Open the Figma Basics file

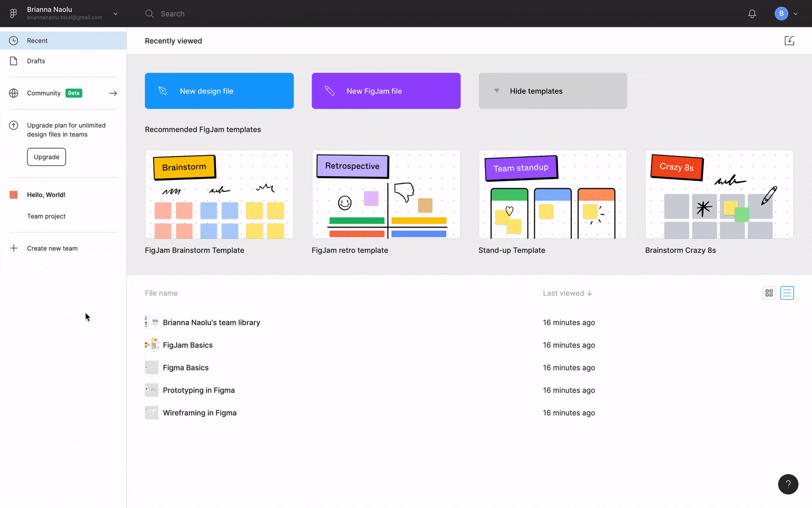coord(186,368)
